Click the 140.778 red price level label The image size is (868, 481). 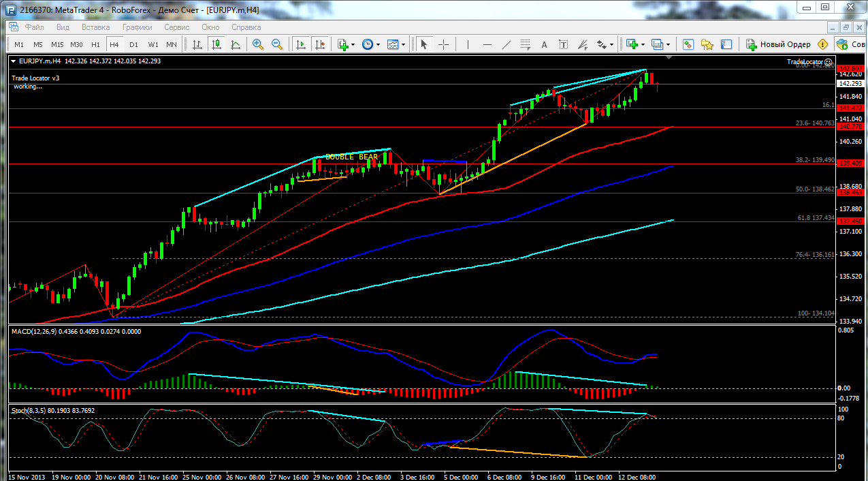851,127
